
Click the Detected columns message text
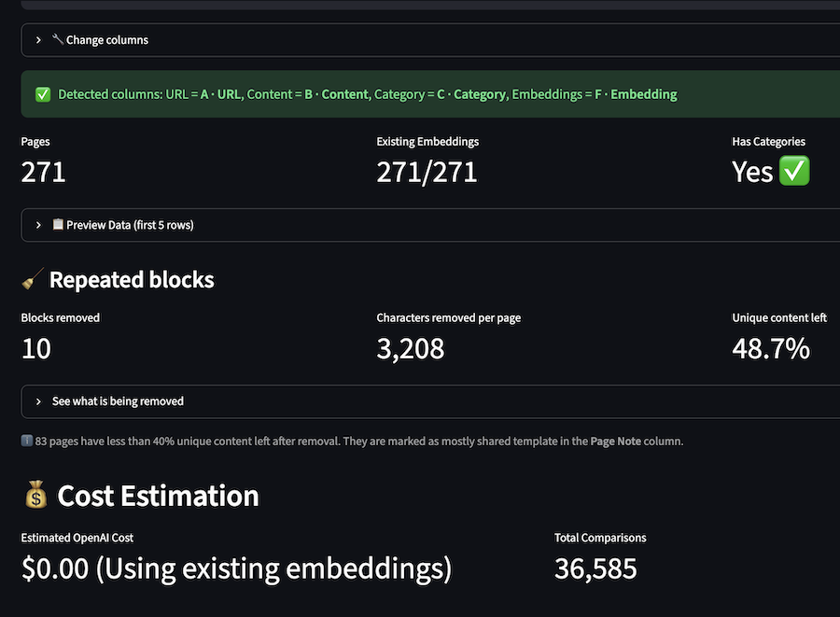click(x=368, y=95)
